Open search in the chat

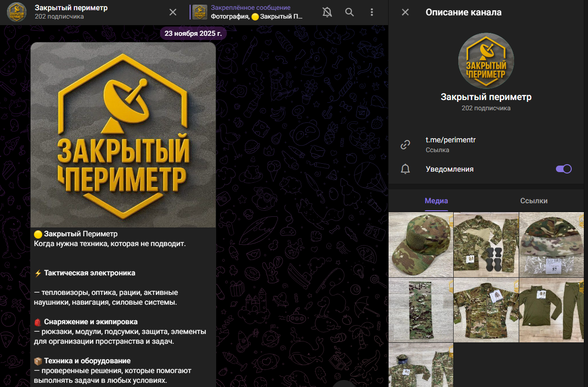point(350,12)
